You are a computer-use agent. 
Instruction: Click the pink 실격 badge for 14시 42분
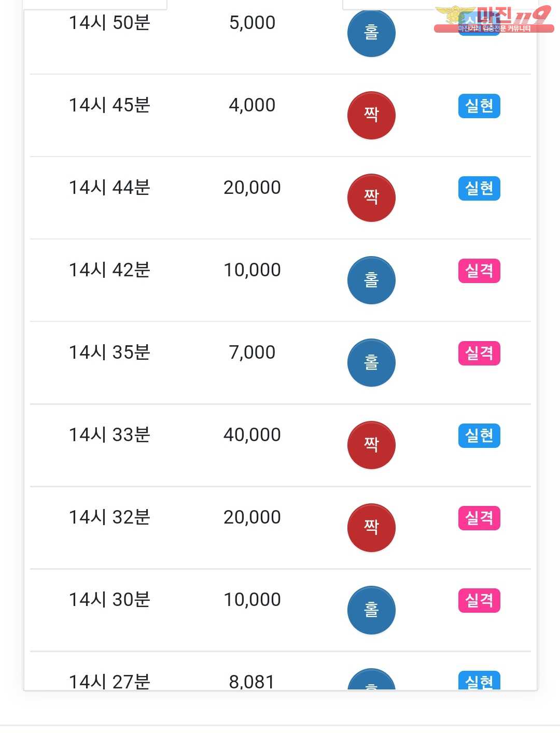(479, 271)
